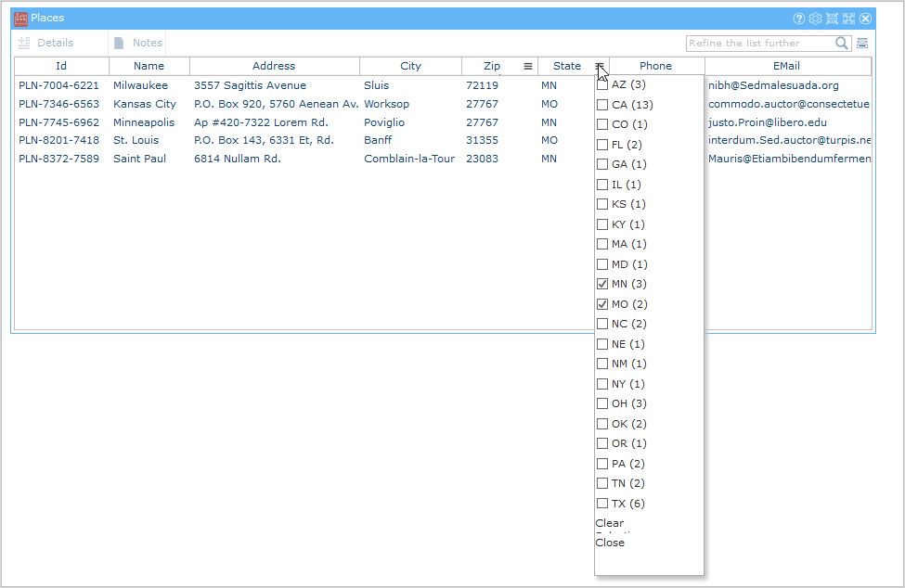Viewport: 905px width, 588px height.
Task: Close the Places window
Action: tap(865, 19)
